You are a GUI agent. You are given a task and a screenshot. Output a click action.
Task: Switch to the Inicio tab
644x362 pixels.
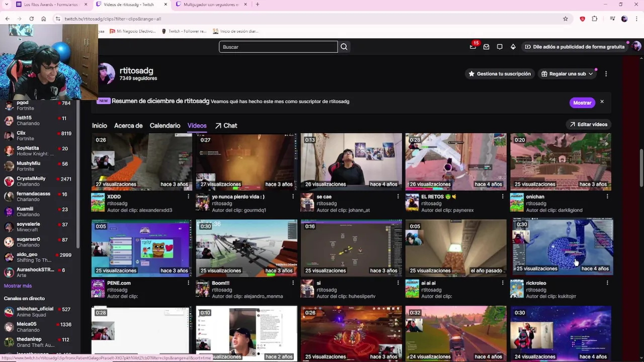coord(99,126)
